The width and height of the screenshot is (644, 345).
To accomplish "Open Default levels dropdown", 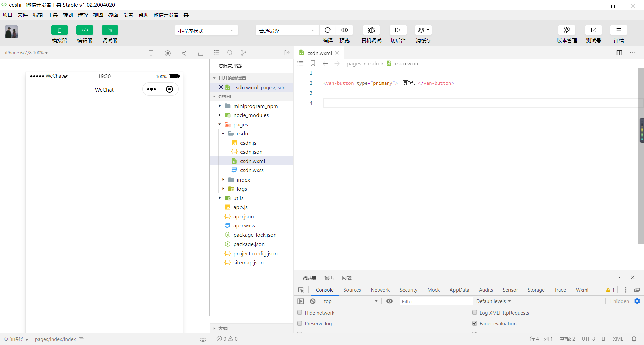I will (x=493, y=301).
